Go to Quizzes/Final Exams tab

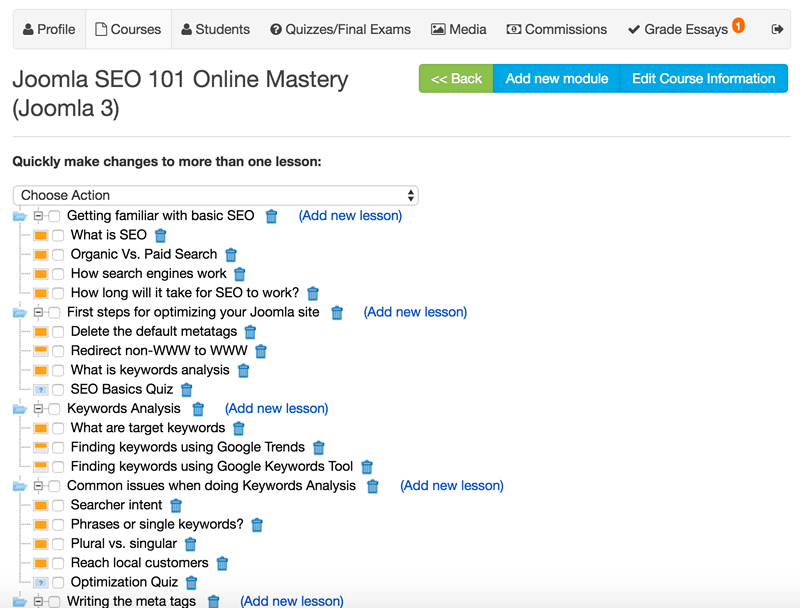click(340, 29)
